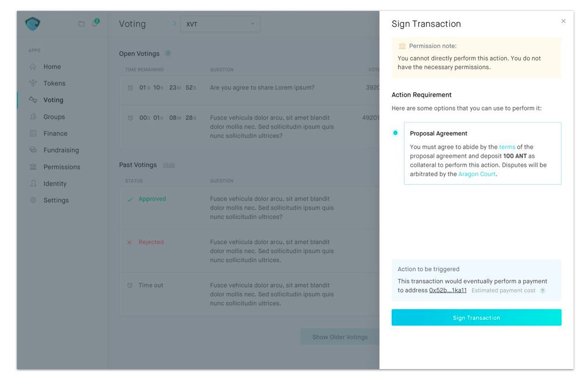Click the Sign Transaction button
Screen dimensions: 588x381
click(476, 318)
